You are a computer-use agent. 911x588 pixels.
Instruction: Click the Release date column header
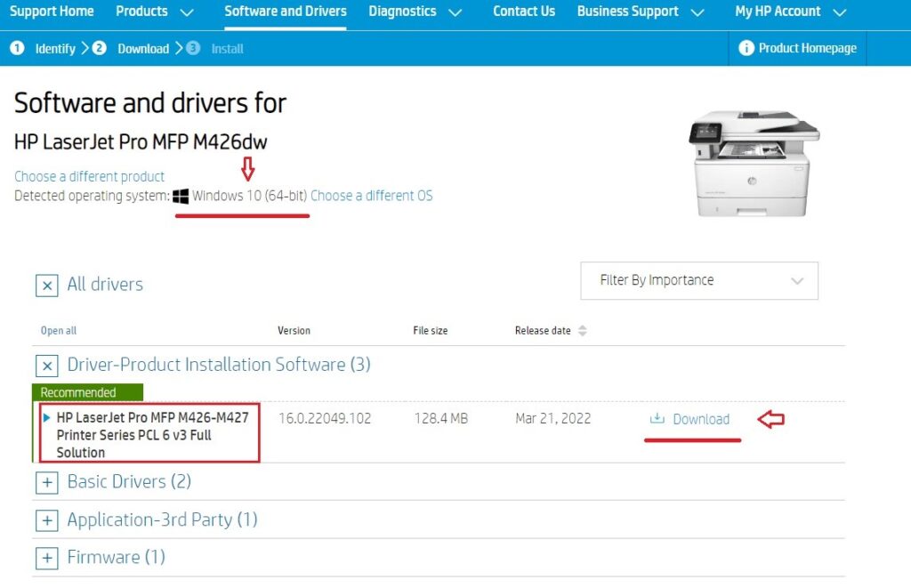[x=543, y=331]
